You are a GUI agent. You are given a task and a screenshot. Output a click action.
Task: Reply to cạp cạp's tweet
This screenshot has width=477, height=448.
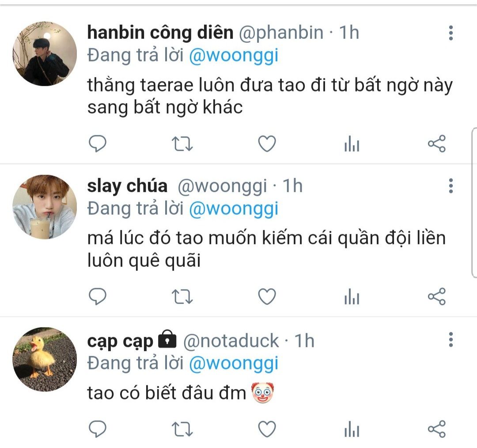[97, 429]
